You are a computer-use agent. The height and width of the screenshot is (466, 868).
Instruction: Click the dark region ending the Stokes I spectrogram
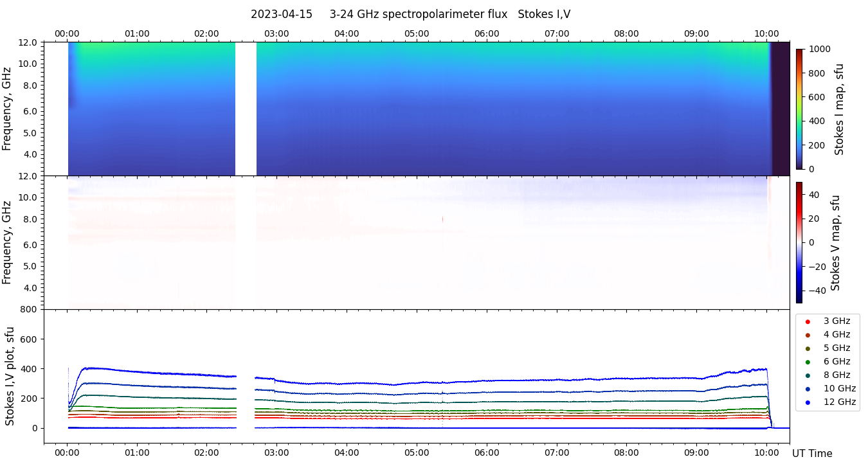(781, 109)
